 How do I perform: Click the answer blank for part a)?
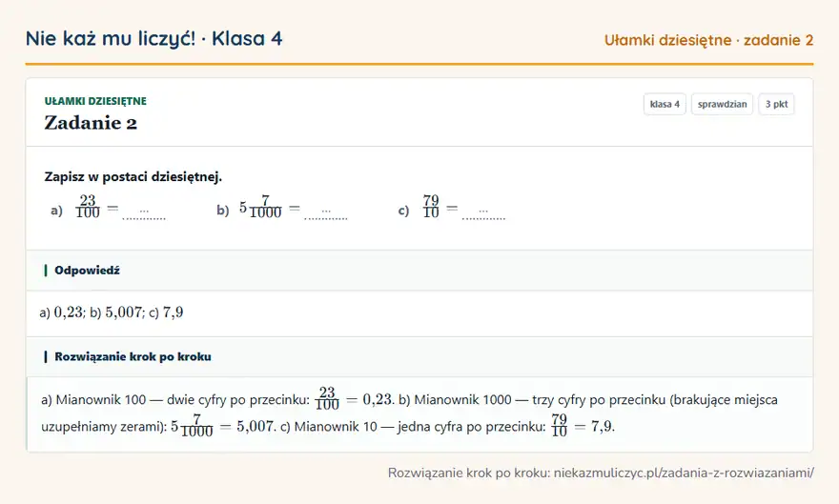(x=144, y=214)
